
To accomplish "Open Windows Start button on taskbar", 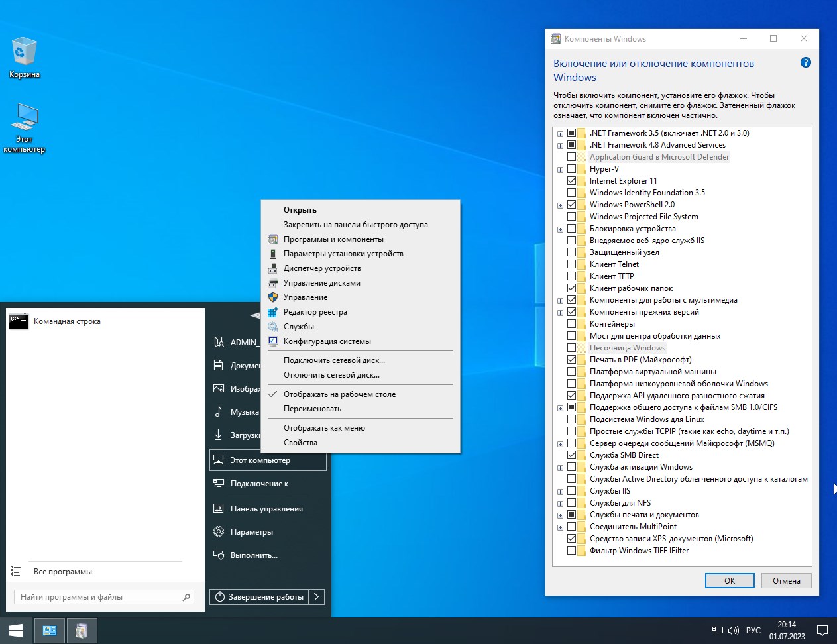I will coord(16,631).
